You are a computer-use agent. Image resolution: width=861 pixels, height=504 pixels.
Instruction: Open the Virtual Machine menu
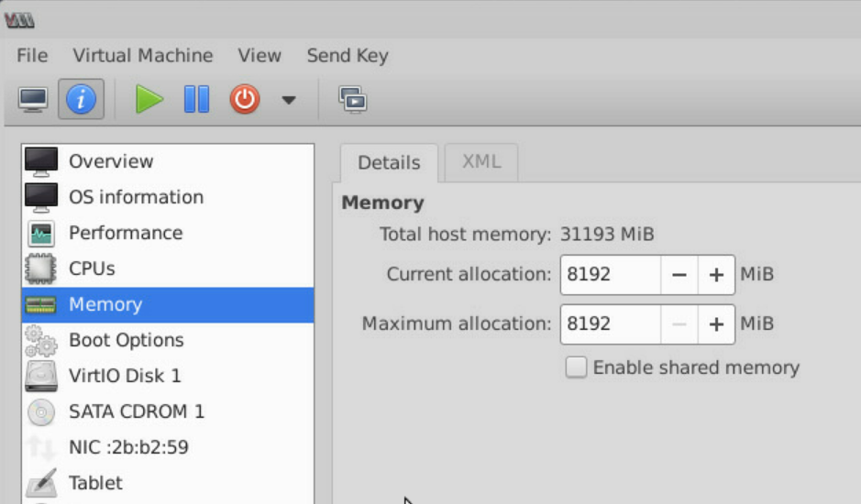143,56
